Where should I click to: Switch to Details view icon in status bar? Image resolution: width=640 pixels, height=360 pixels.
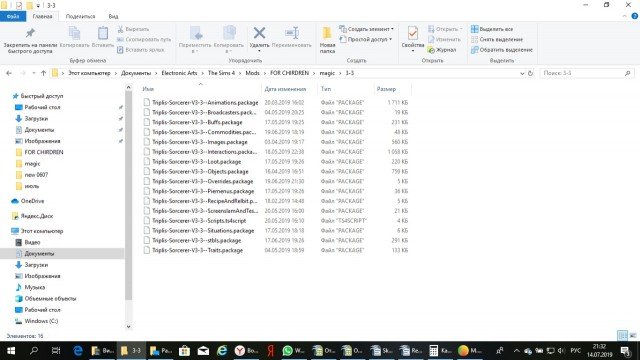click(x=622, y=336)
